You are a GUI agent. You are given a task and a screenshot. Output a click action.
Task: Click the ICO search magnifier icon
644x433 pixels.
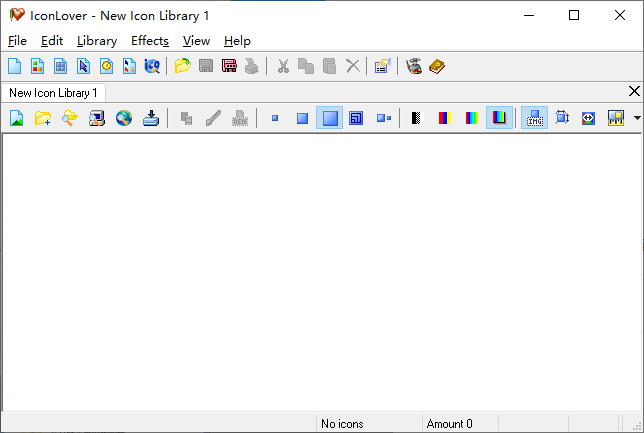click(x=152, y=66)
